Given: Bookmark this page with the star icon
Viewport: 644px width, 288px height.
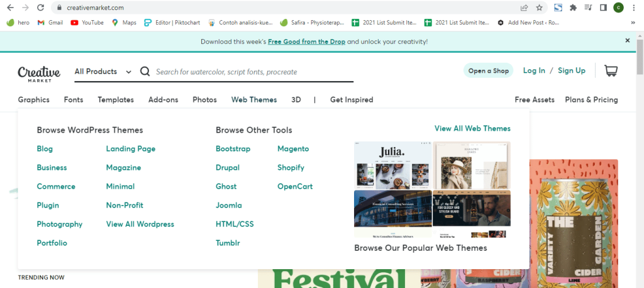Looking at the screenshot, I should pos(539,8).
